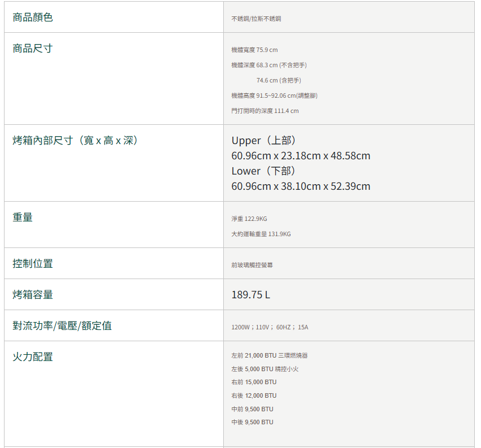Click the 烤箱內部尺寸 row label
This screenshot has height=448, width=481.
[x=75, y=141]
